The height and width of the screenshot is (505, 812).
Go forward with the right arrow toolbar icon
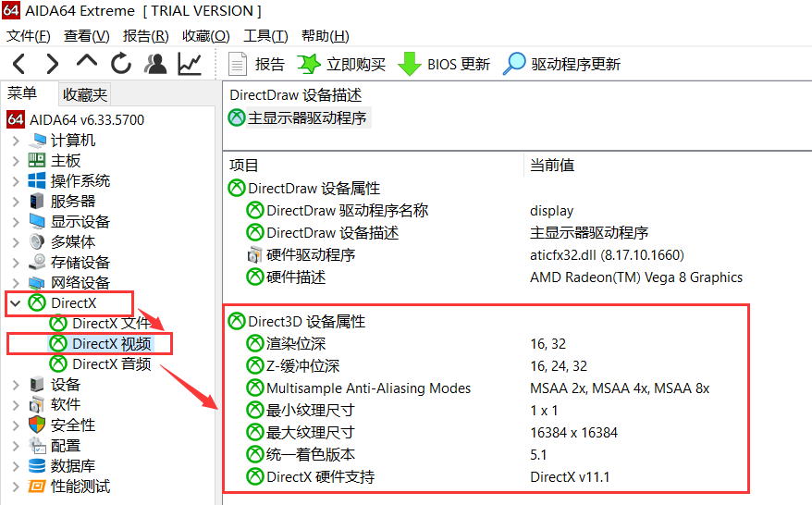(53, 64)
